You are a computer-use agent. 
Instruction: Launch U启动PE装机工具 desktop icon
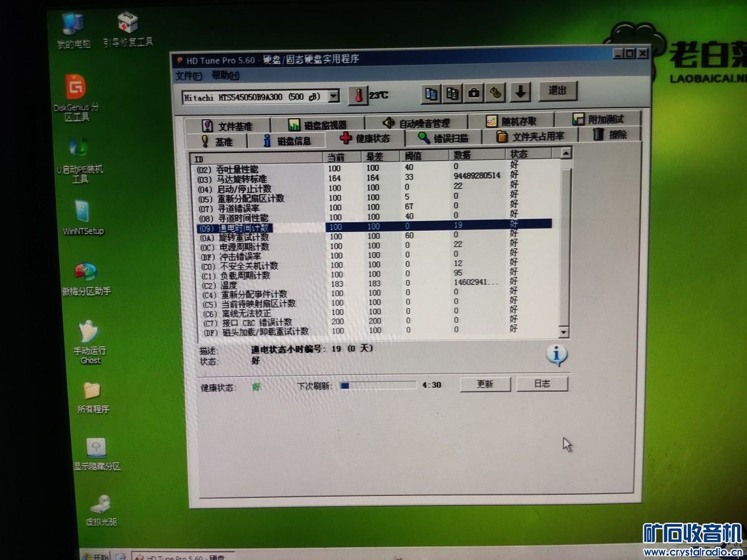pos(79,161)
